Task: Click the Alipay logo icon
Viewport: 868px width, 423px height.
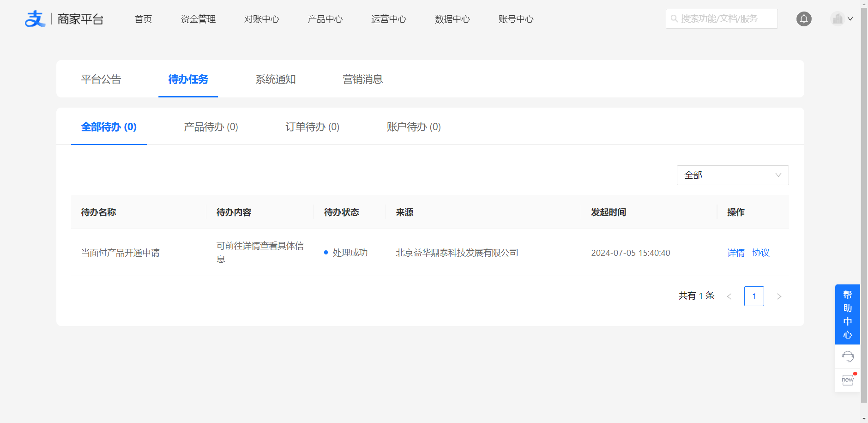Action: click(x=35, y=19)
